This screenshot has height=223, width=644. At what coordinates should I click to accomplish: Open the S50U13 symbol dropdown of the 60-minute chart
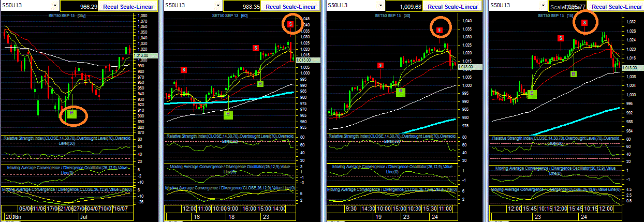[x=218, y=5]
